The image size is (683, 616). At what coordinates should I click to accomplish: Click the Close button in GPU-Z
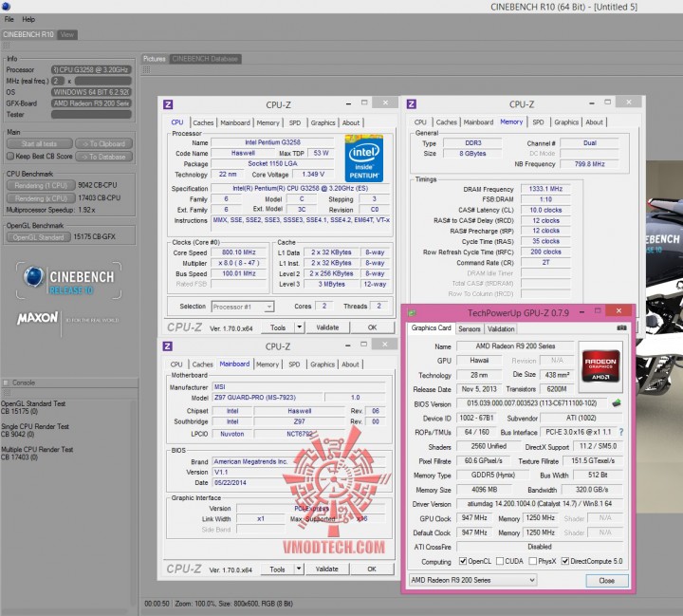(x=607, y=581)
